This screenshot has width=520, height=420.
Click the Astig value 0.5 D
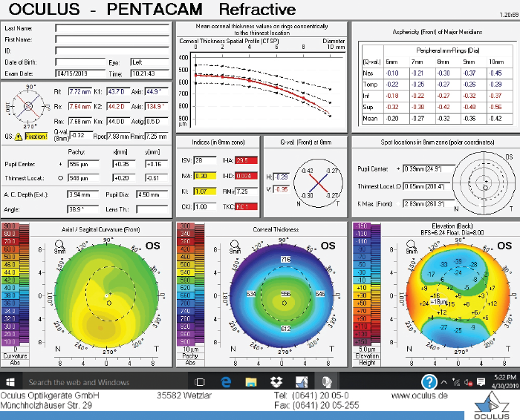point(156,122)
